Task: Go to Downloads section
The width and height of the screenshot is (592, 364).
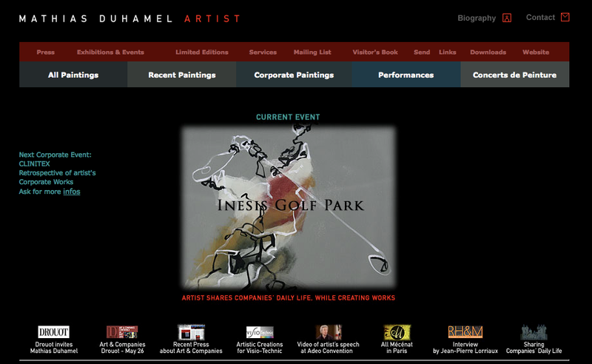Action: [x=488, y=52]
